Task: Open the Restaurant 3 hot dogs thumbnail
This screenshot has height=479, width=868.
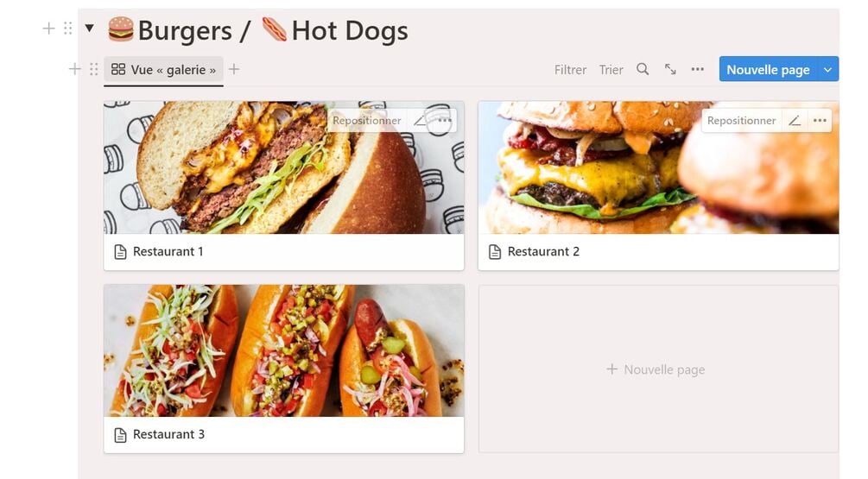Action: [284, 350]
